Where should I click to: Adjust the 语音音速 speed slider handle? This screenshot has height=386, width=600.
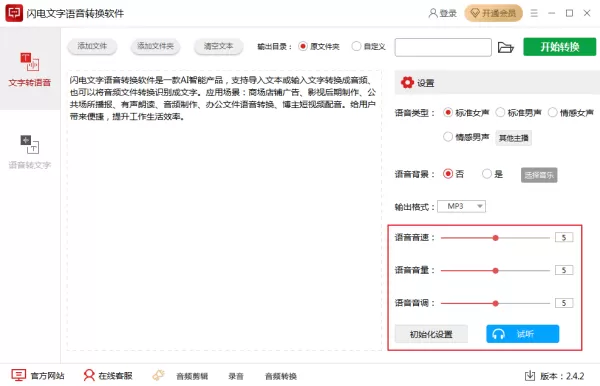(496, 238)
